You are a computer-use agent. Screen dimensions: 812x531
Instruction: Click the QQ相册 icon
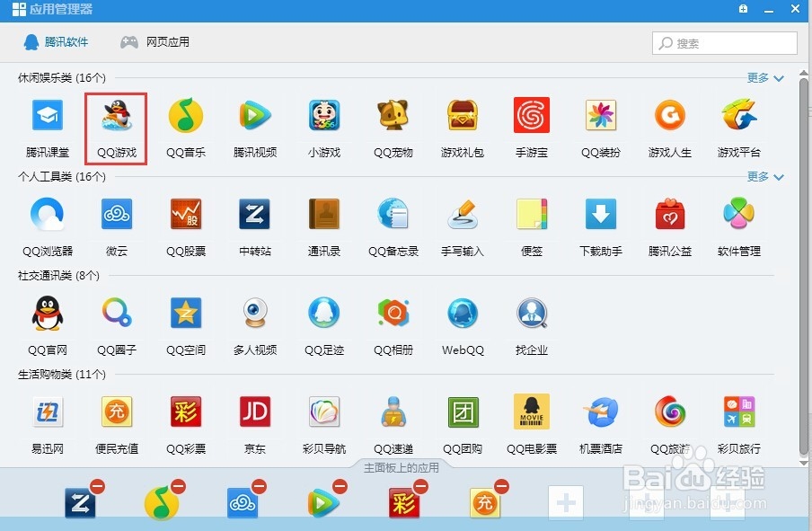[393, 313]
